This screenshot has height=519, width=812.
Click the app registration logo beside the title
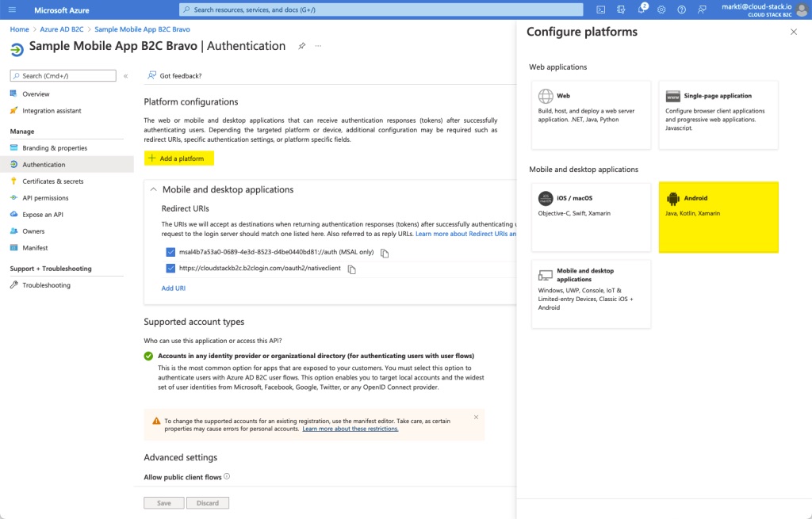[x=17, y=50]
